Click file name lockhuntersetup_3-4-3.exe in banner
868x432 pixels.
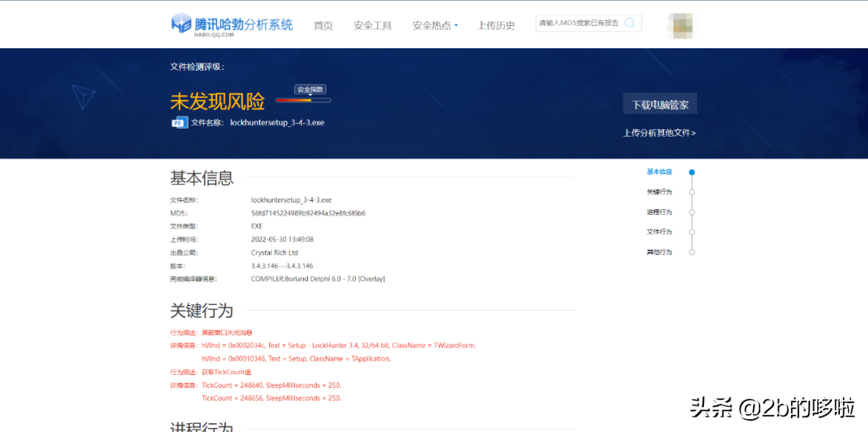[x=277, y=123]
